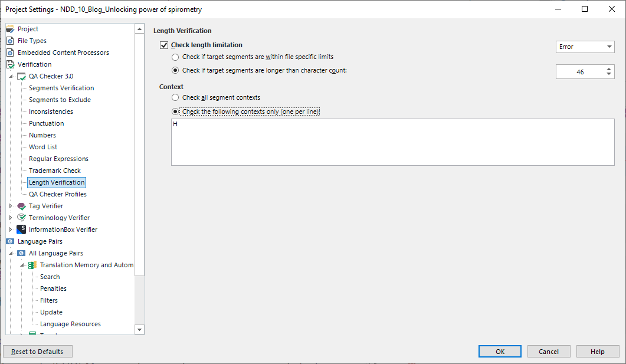Expand the Tag Verifier tree node
This screenshot has width=626, height=364.
[11, 206]
